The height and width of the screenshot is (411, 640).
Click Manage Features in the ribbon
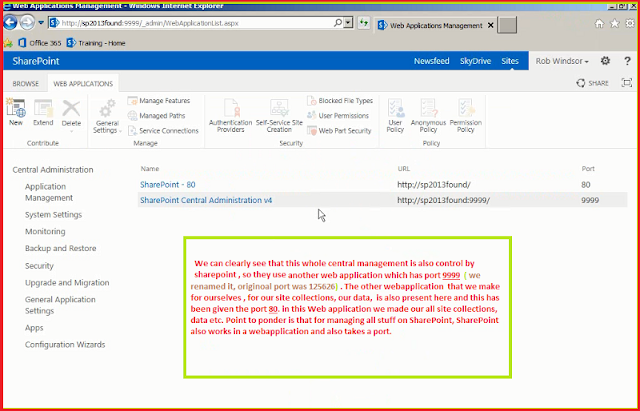tap(159, 100)
